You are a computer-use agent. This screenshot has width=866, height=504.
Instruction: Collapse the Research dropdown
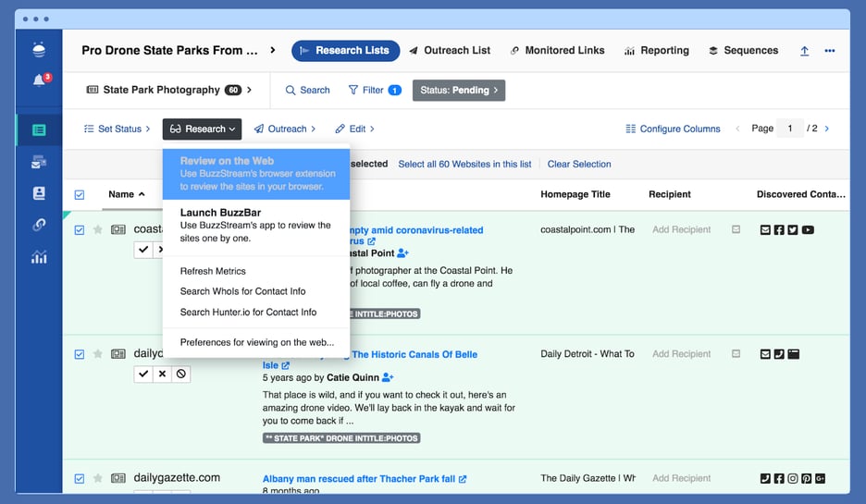tap(203, 129)
